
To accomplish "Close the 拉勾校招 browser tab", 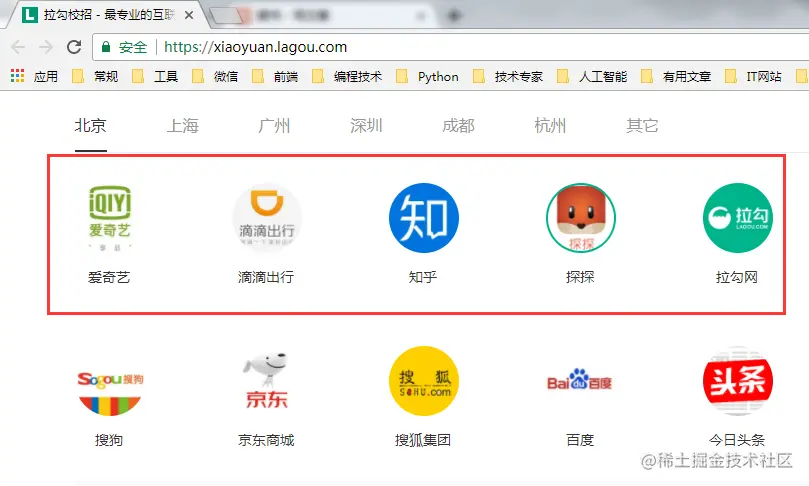I will 189,15.
